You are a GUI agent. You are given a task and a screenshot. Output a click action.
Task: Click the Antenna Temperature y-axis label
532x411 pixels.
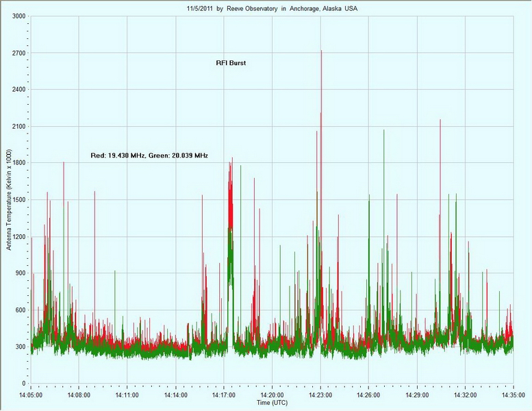(x=10, y=199)
